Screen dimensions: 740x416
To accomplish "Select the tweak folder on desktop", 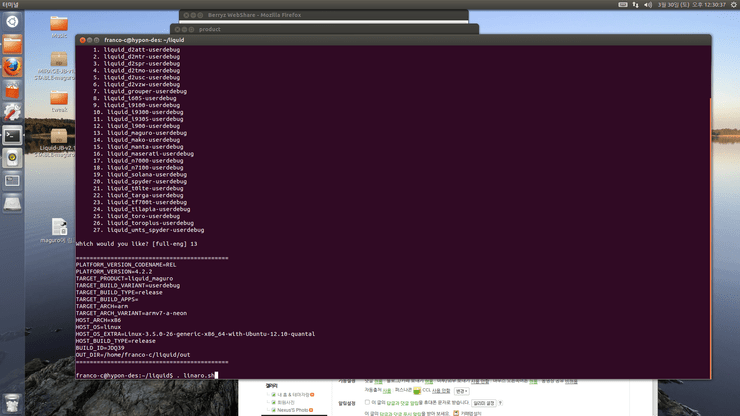I will click(x=59, y=98).
